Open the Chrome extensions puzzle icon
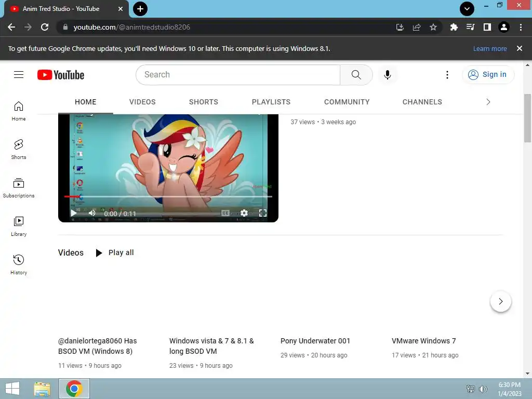 [454, 27]
